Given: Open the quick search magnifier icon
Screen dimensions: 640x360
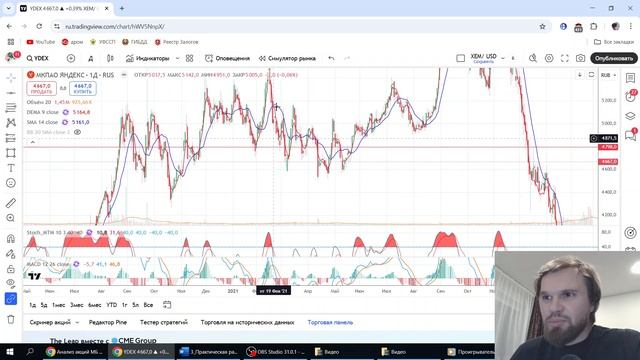Looking at the screenshot, I should [533, 58].
